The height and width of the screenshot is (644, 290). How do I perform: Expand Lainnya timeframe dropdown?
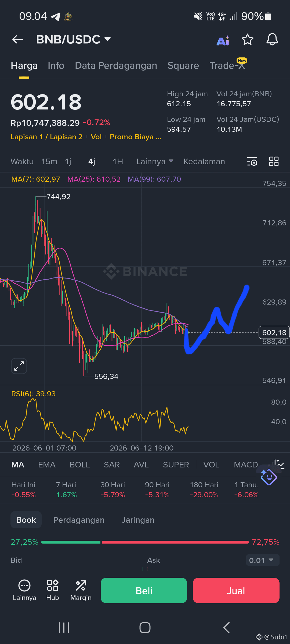[155, 162]
